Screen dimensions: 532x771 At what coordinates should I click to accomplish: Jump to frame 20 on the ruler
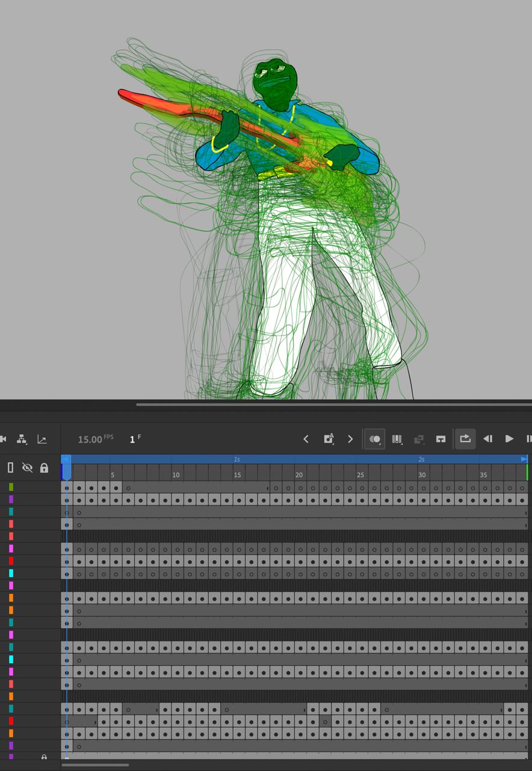pos(298,475)
